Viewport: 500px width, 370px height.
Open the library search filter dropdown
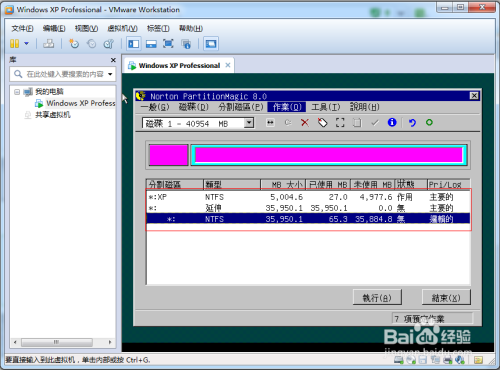(110, 74)
